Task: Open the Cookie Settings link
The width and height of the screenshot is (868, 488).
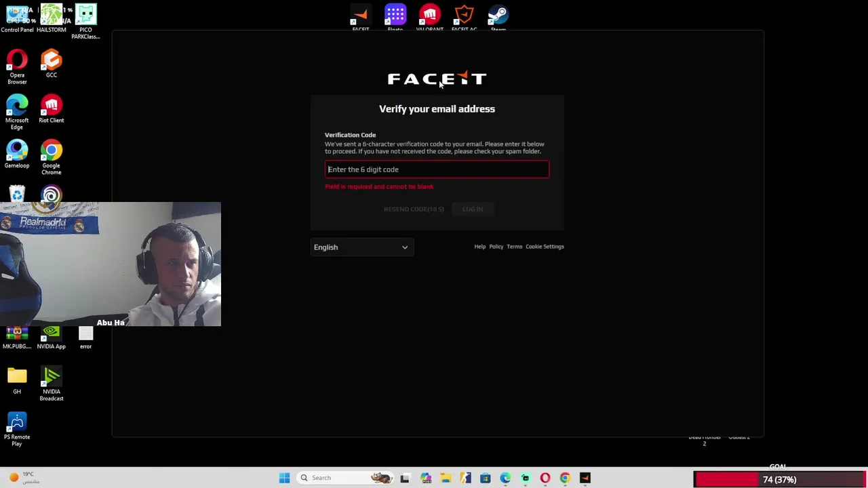Action: pyautogui.click(x=545, y=247)
